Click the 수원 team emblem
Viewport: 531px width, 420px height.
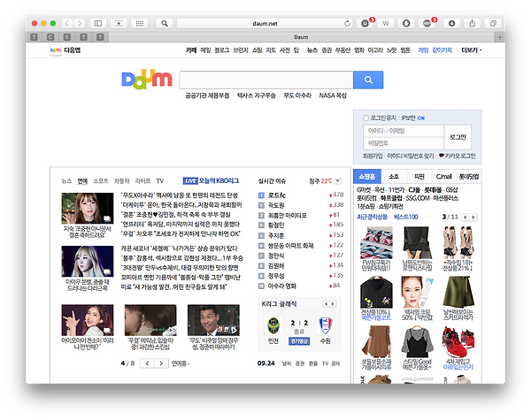[325, 325]
